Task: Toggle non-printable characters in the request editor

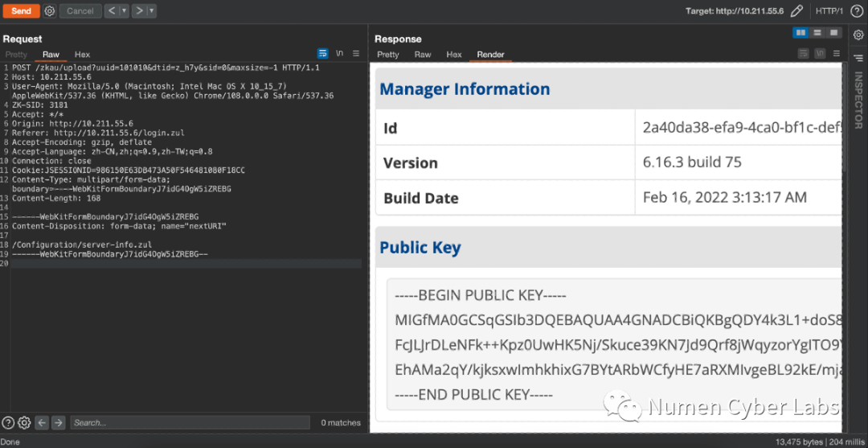Action: click(x=340, y=54)
